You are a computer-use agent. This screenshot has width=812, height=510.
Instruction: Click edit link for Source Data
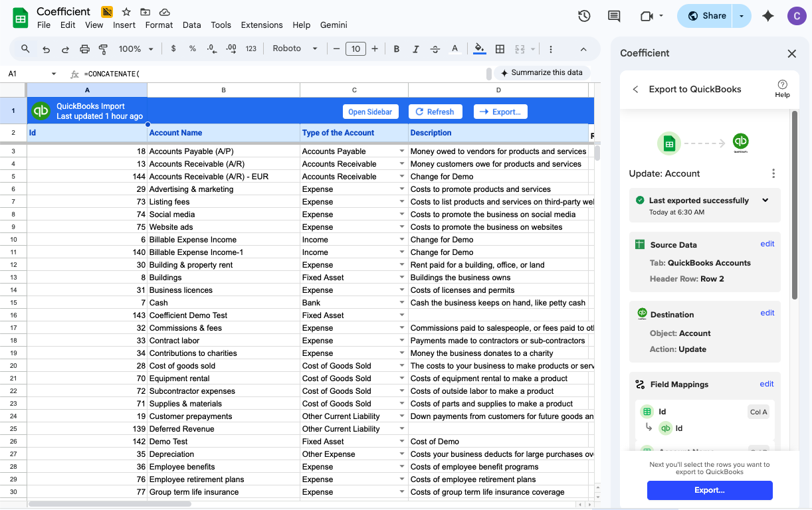767,244
